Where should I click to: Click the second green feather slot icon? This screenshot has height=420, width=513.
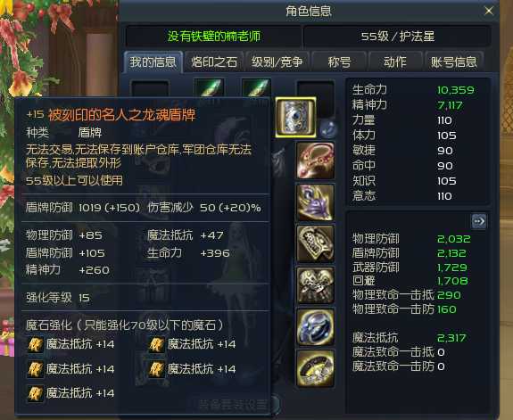coord(256,87)
